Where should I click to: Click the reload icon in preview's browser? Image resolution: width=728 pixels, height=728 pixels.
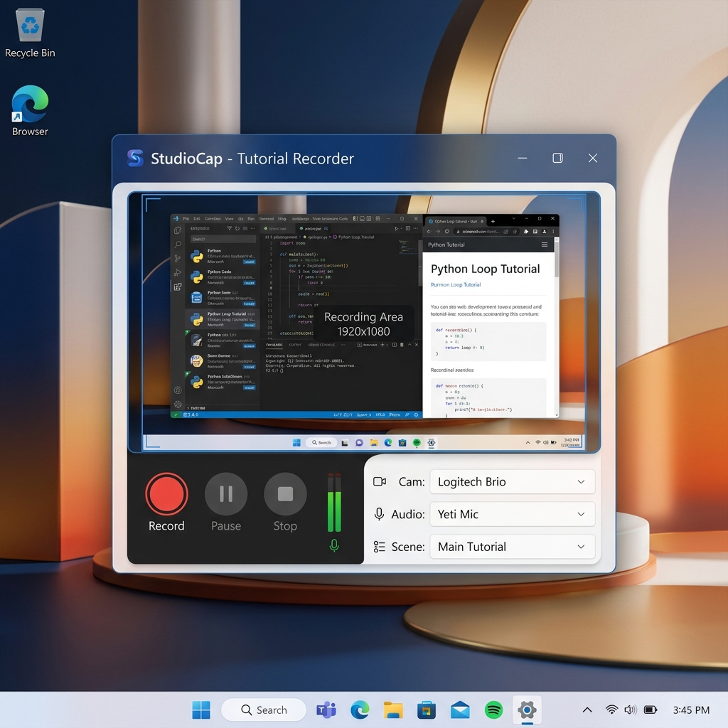(447, 231)
